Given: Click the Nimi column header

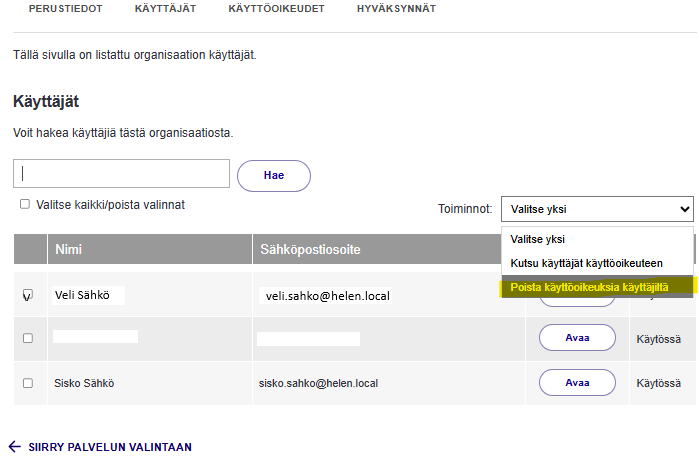Looking at the screenshot, I should [x=69, y=249].
